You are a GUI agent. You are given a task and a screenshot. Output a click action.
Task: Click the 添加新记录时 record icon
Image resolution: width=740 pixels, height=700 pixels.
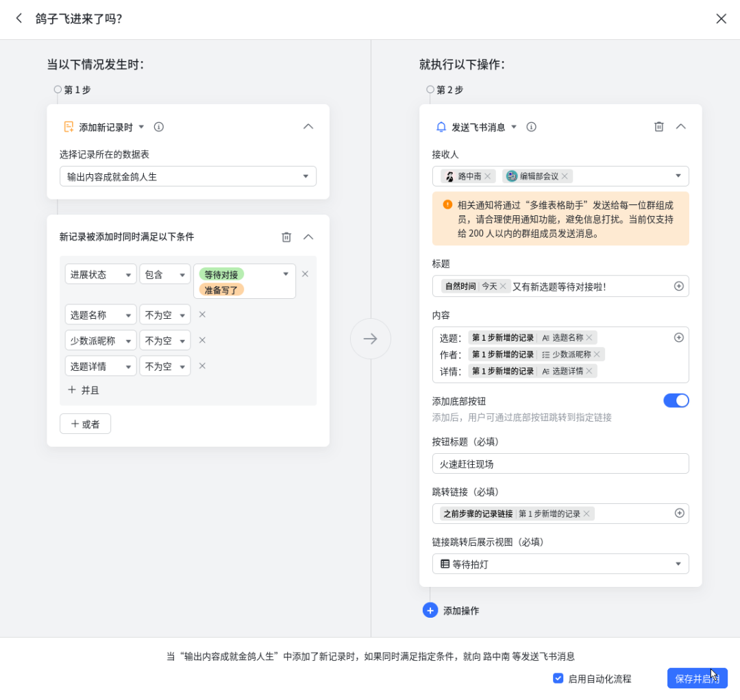point(69,127)
